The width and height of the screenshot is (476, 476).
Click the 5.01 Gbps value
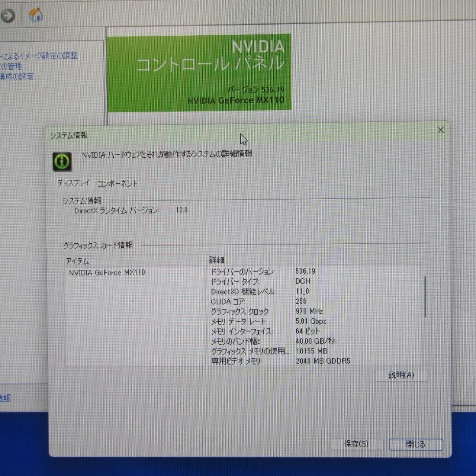point(311,321)
